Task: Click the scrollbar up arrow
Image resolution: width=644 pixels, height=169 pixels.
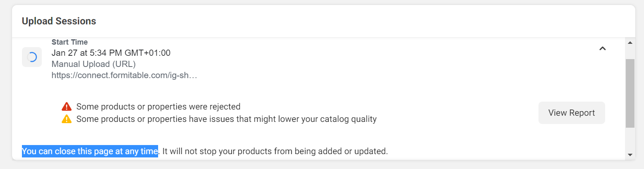Action: 630,43
